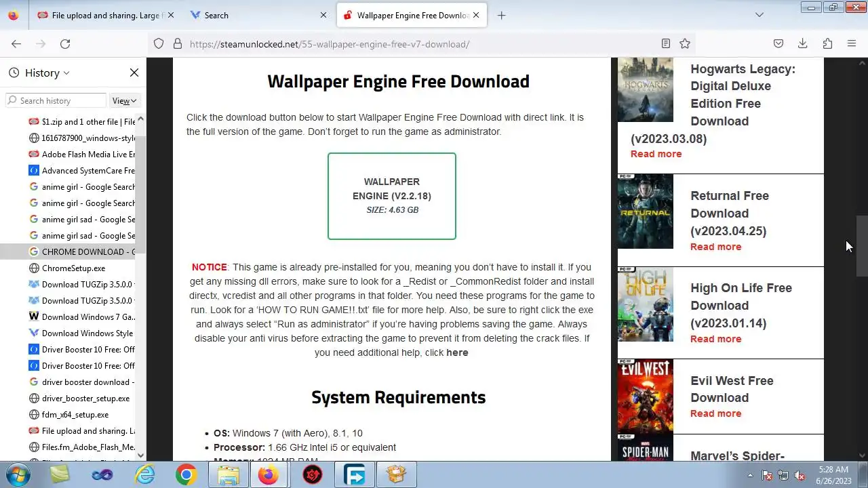
Task: Focus the Search history field
Action: point(56,100)
